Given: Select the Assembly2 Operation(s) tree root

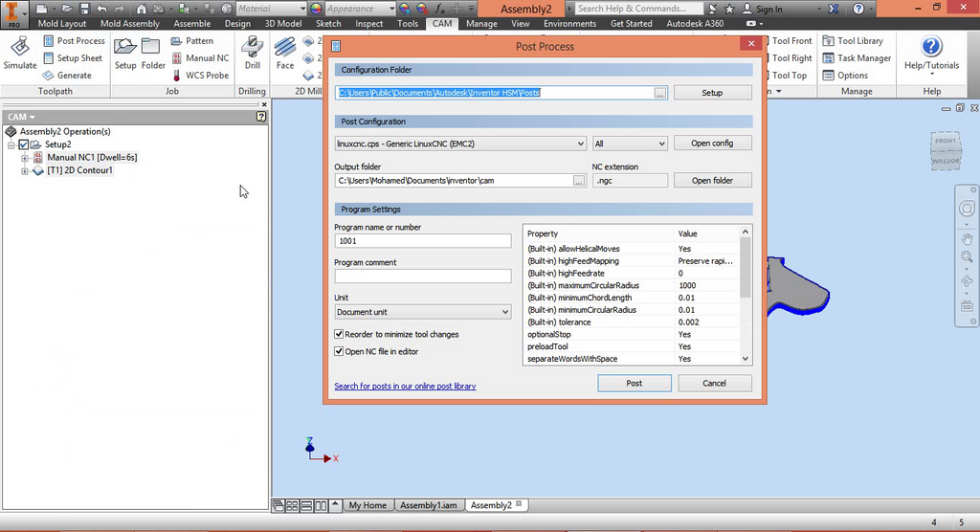Looking at the screenshot, I should pyautogui.click(x=64, y=131).
